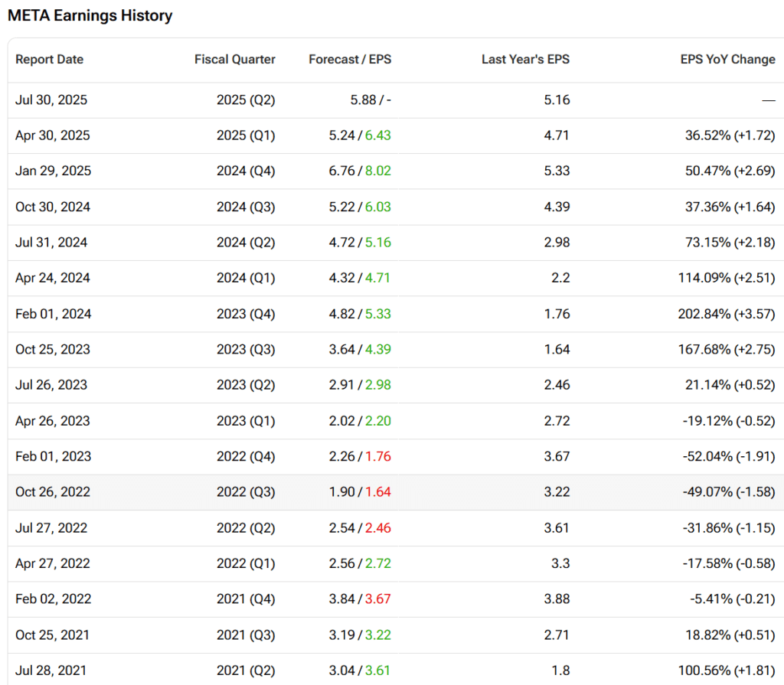
Task: Click the "2024 (Q4)" fiscal quarter cell
Action: point(246,171)
